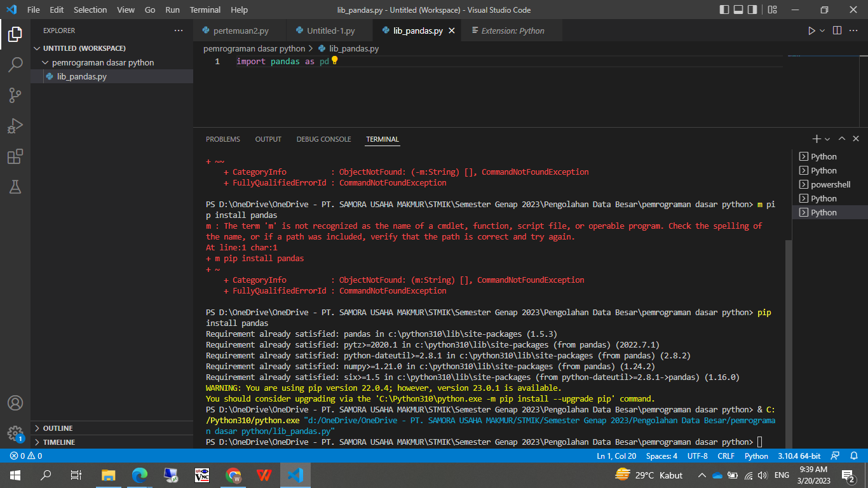Show errors and warnings count in status bar
Image resolution: width=868 pixels, height=488 pixels.
click(26, 456)
